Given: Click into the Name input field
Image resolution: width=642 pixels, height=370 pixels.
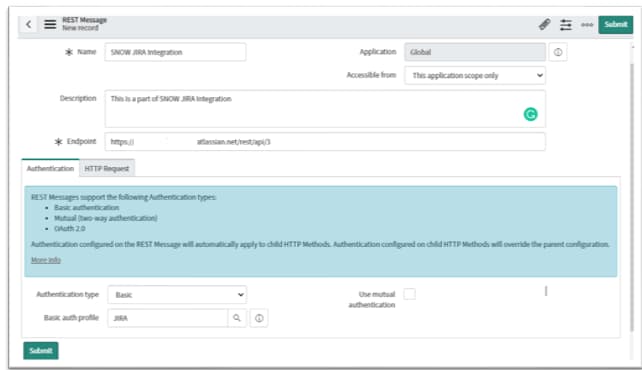Looking at the screenshot, I should [175, 52].
